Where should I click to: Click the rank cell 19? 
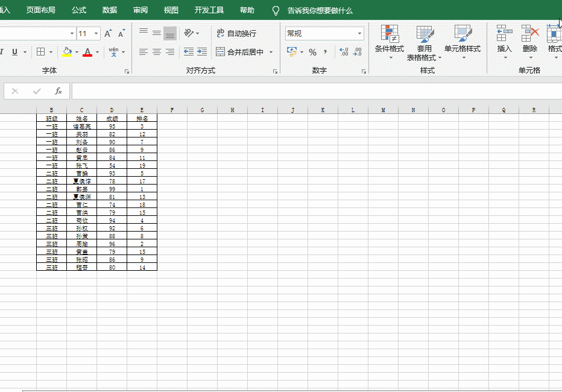[142, 165]
